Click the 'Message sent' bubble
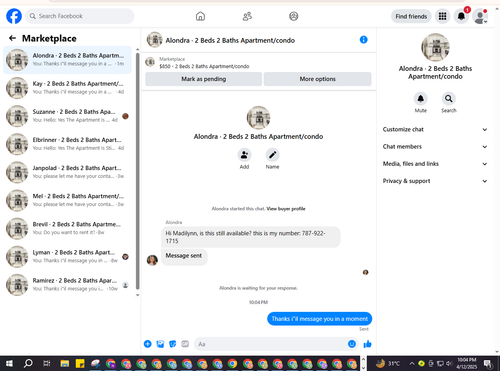Viewport: 500px width, 371px height. [x=184, y=256]
